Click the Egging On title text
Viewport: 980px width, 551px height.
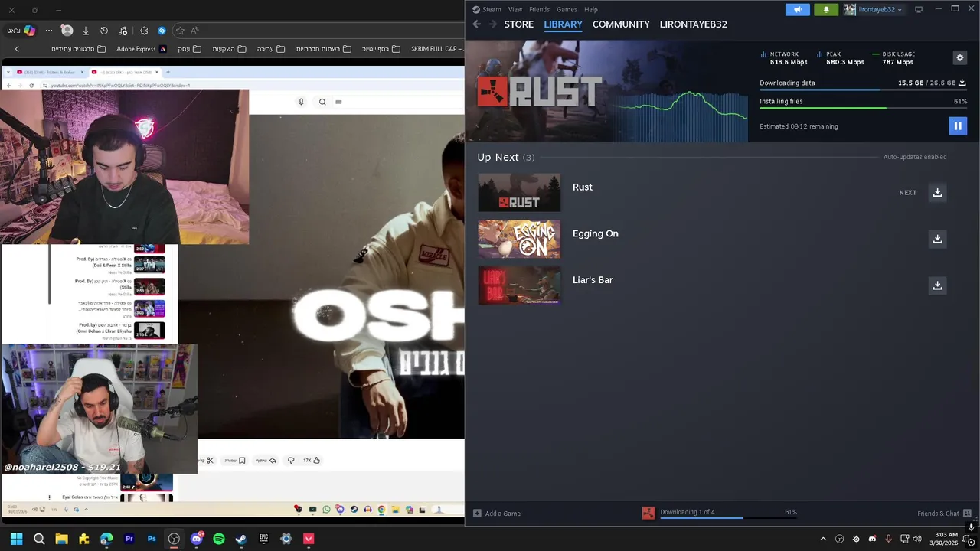(595, 233)
